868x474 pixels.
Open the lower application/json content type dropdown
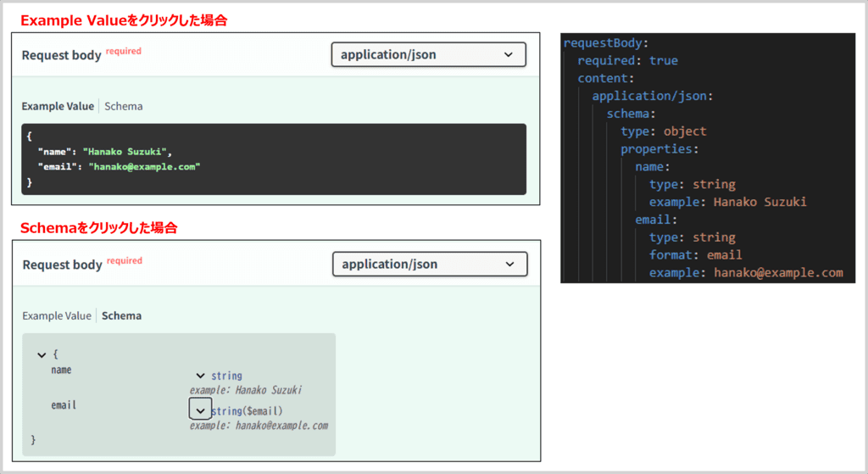430,264
